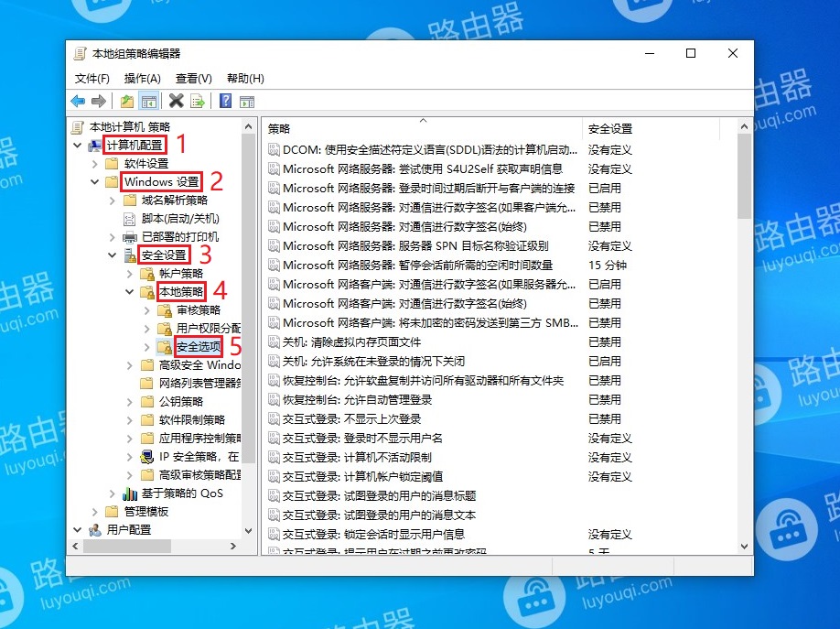Click the 用户配置 user icon
Image resolution: width=840 pixels, height=629 pixels.
[95, 530]
